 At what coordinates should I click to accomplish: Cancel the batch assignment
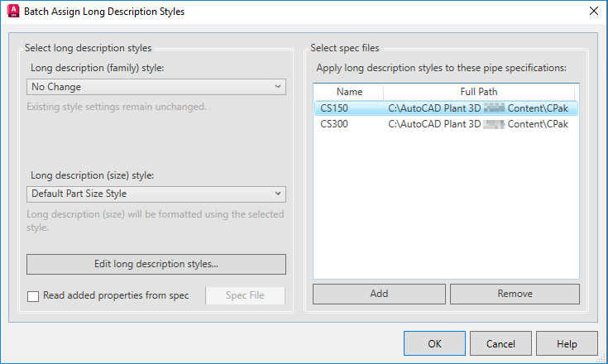[x=500, y=343]
